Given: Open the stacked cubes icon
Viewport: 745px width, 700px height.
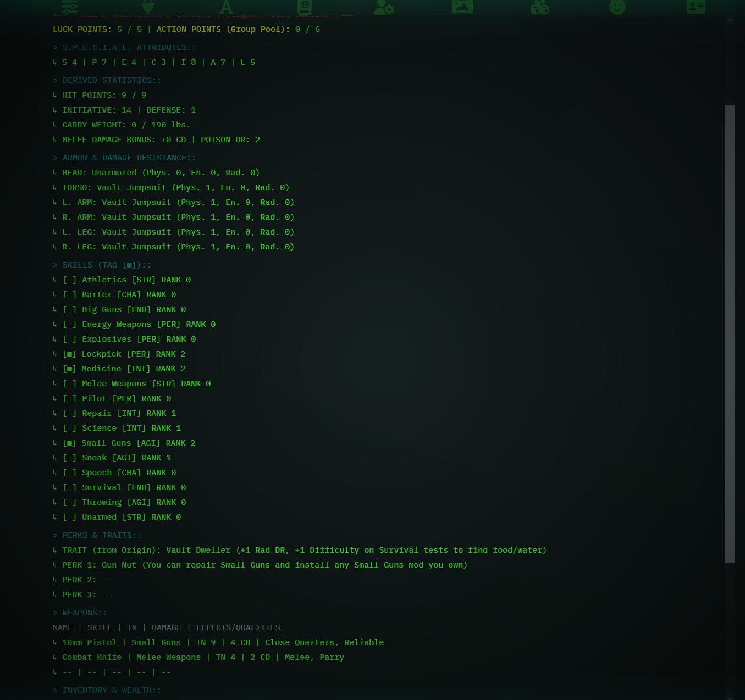Looking at the screenshot, I should (539, 7).
